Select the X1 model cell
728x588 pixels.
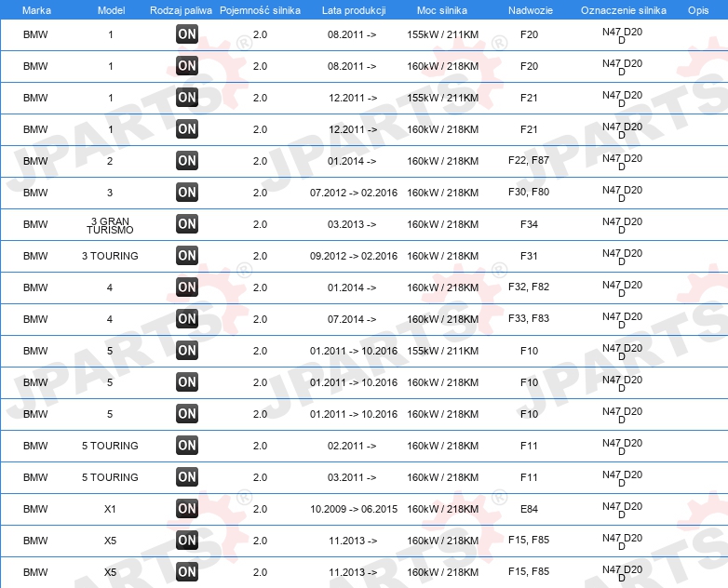(110, 509)
